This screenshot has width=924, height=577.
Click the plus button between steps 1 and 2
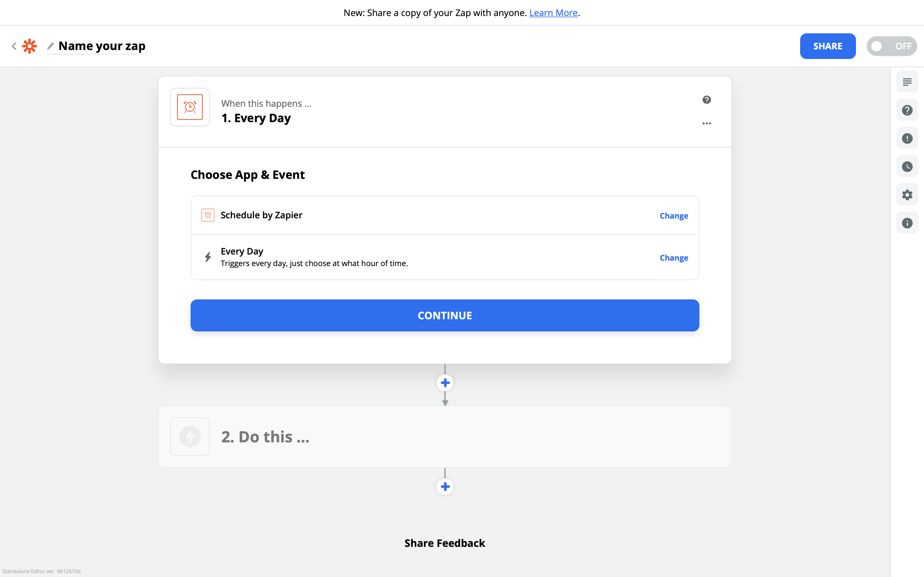click(x=445, y=383)
